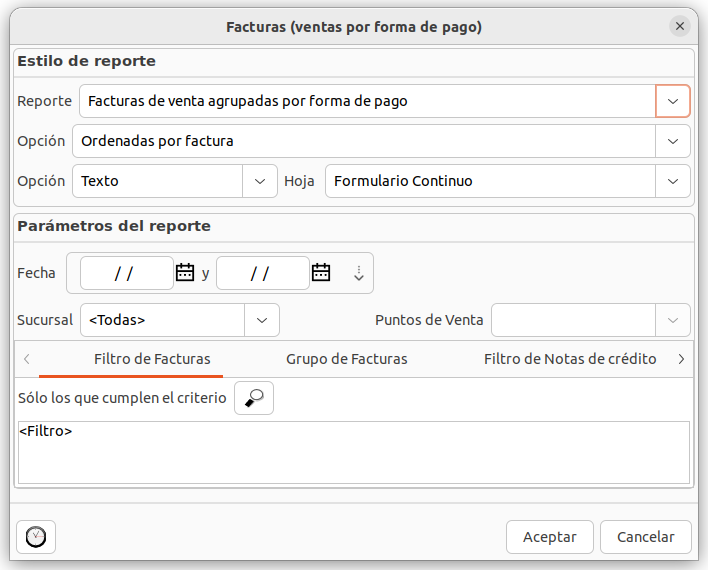This screenshot has height=570, width=708.
Task: Open calendar picker for the end date
Action: coord(321,272)
